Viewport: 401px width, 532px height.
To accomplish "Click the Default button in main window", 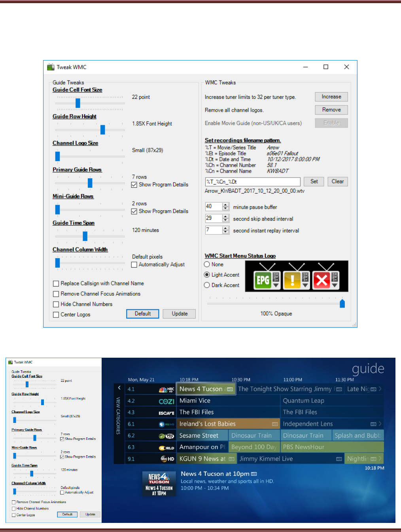I will pos(143,314).
